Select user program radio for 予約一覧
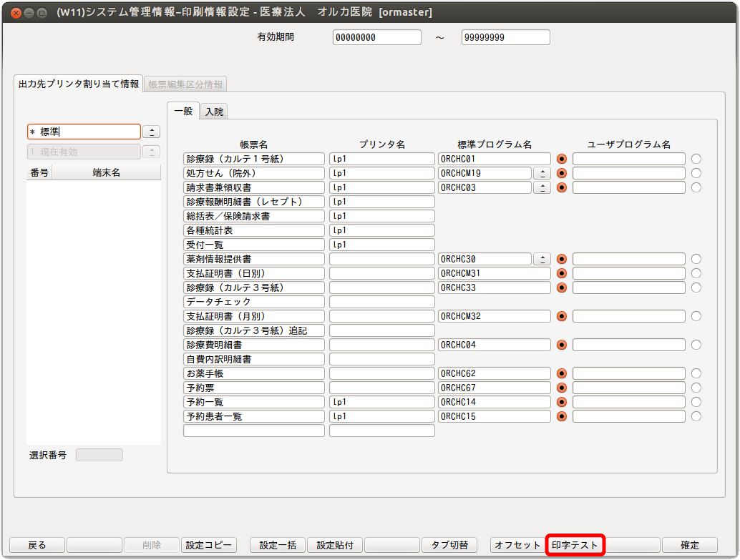Screen dimensions: 740x560 696,402
